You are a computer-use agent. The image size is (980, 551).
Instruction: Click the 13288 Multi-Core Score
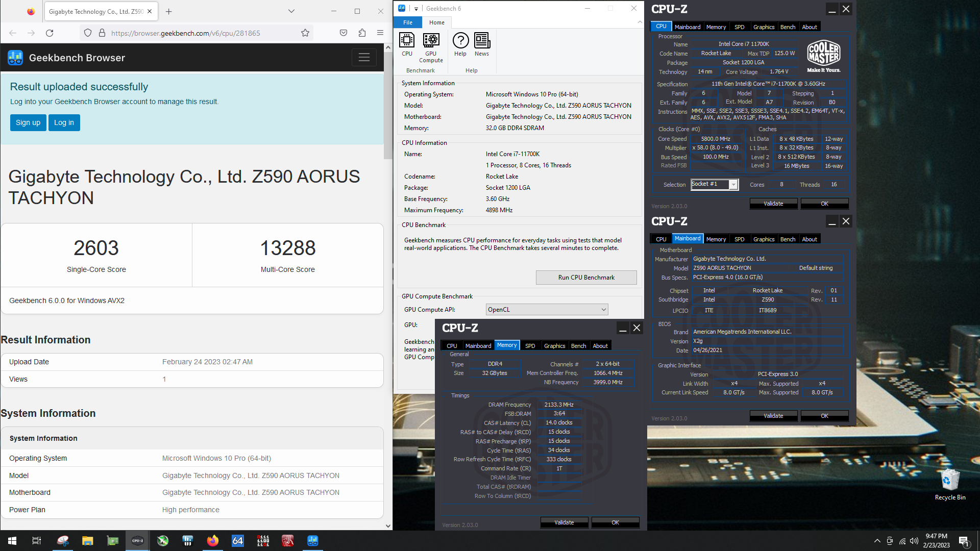[288, 248]
